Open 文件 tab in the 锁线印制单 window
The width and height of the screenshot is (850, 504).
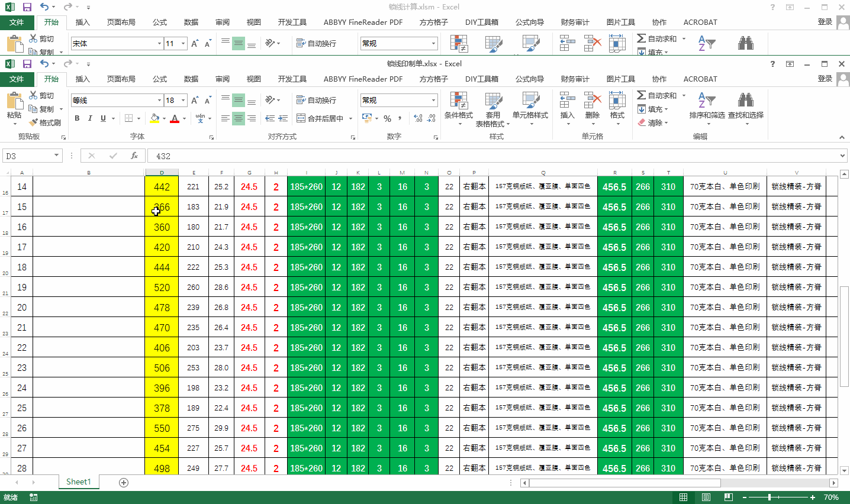(x=17, y=79)
